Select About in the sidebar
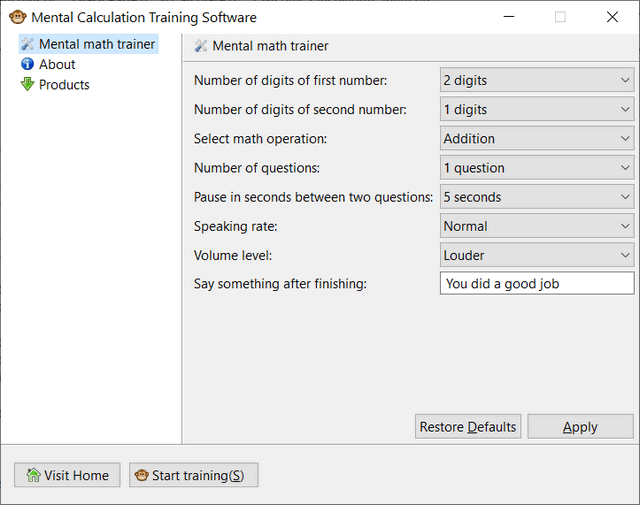This screenshot has width=640, height=505. tap(57, 64)
